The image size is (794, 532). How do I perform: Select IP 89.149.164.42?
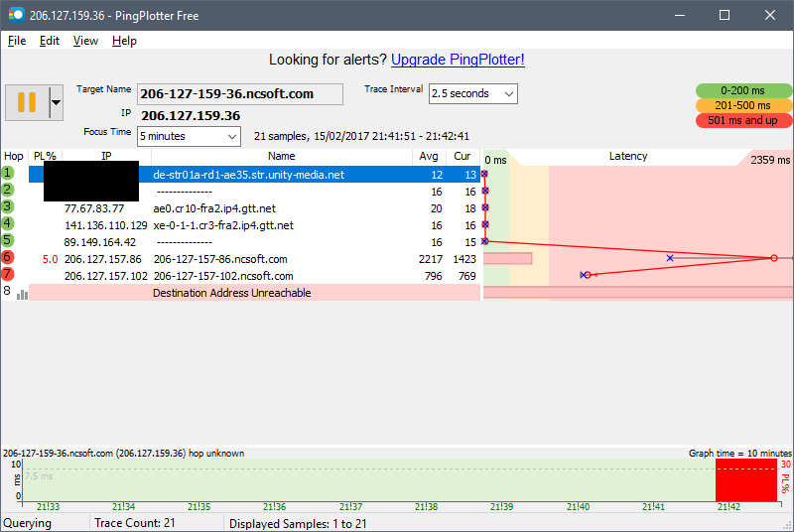100,242
